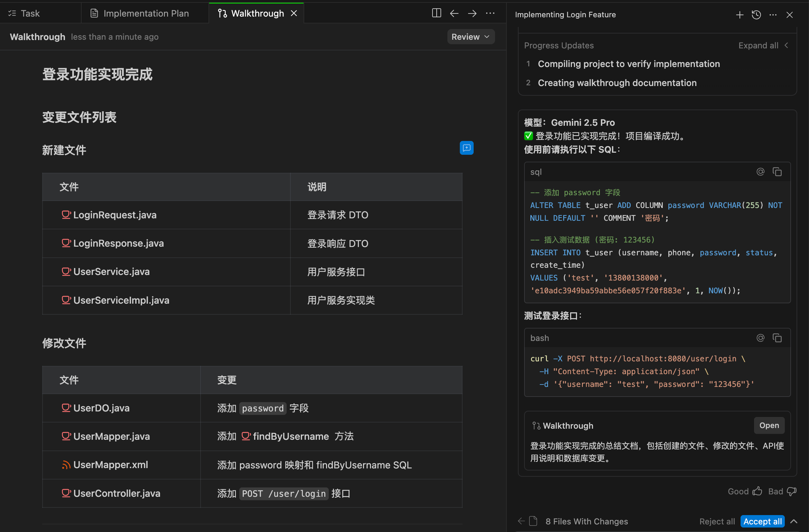
Task: Click Expand all progress updates
Action: 758,45
